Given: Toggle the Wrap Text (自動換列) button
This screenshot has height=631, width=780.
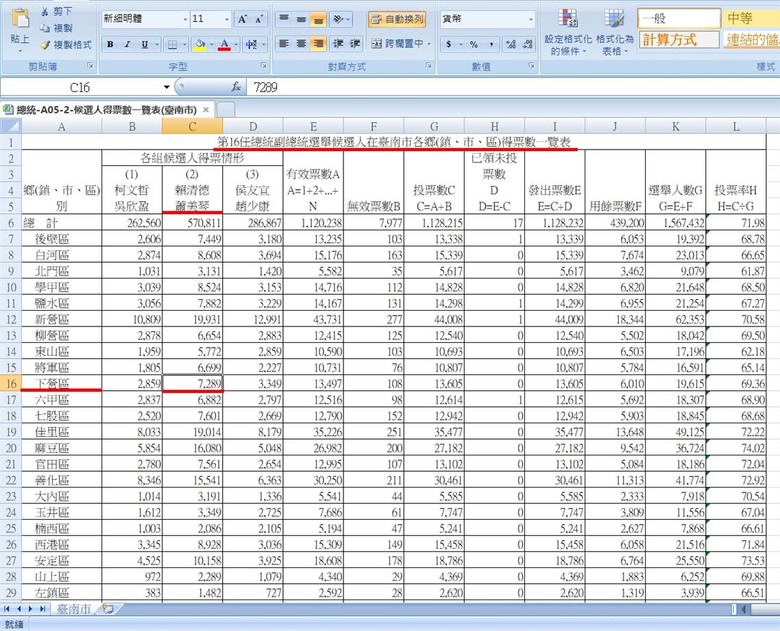Looking at the screenshot, I should 397,19.
